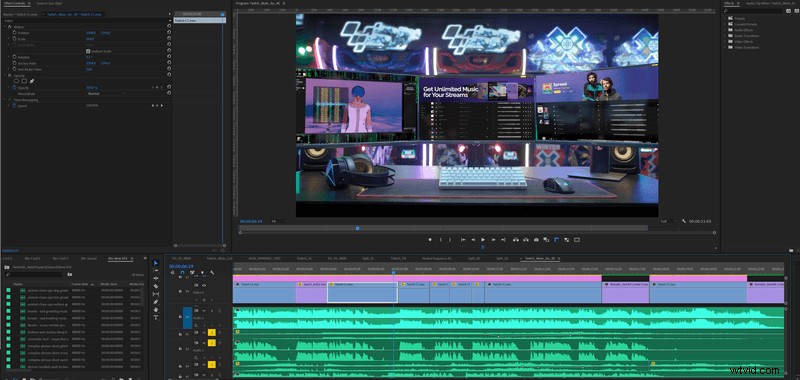Viewport: 800px width, 380px height.
Task: Select the Slip tool
Action: pos(156,294)
